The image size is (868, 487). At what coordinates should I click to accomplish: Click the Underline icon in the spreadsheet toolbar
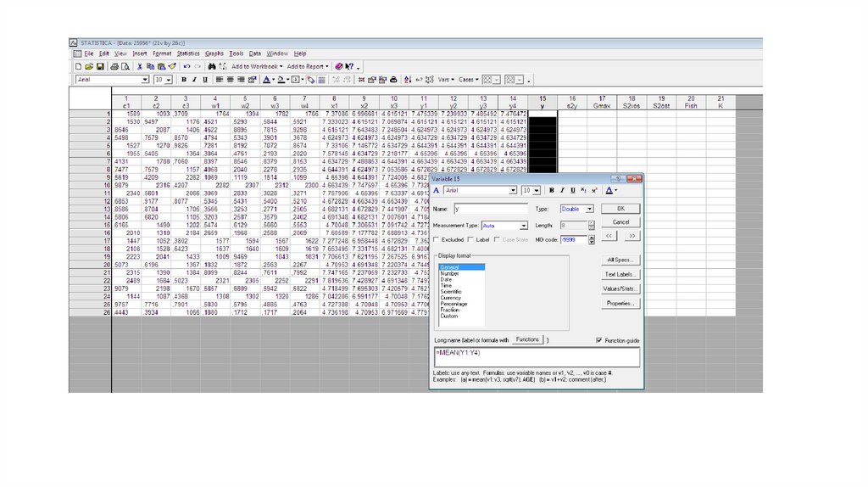coord(205,80)
